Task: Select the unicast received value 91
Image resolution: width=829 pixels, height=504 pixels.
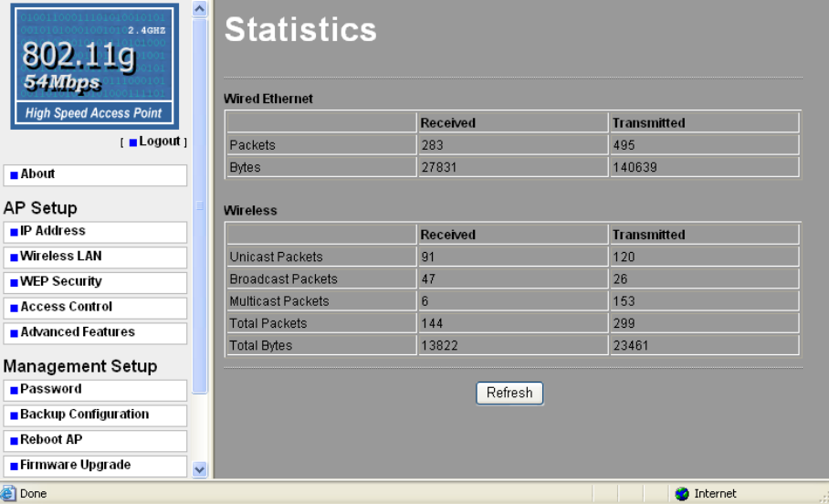Action: (x=427, y=257)
